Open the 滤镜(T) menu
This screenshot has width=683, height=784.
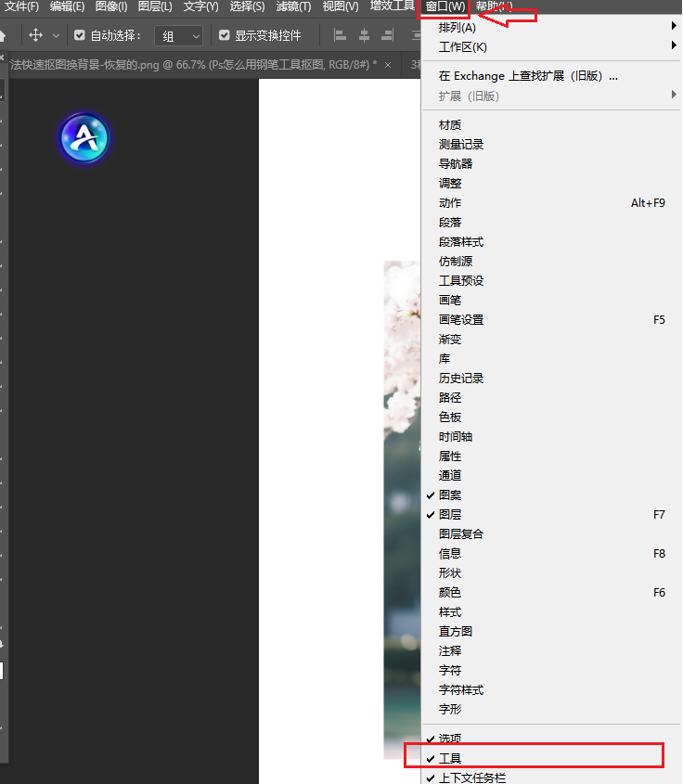292,6
